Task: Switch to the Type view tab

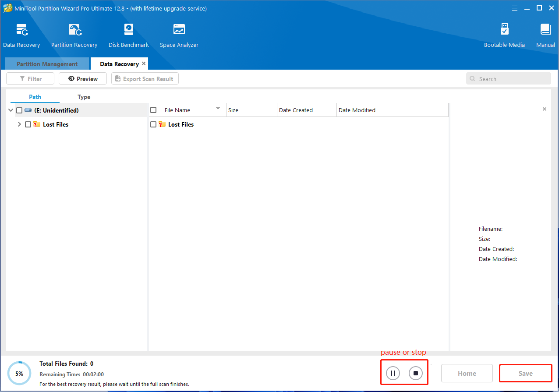Action: coord(84,97)
